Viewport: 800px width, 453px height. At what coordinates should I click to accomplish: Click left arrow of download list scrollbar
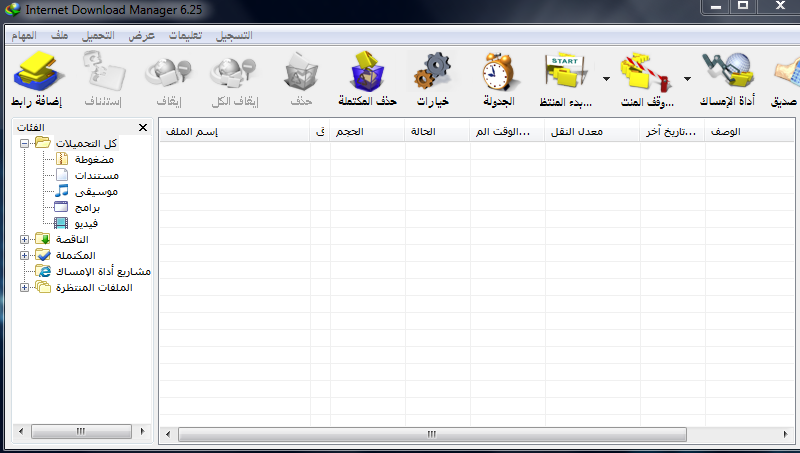[168, 434]
